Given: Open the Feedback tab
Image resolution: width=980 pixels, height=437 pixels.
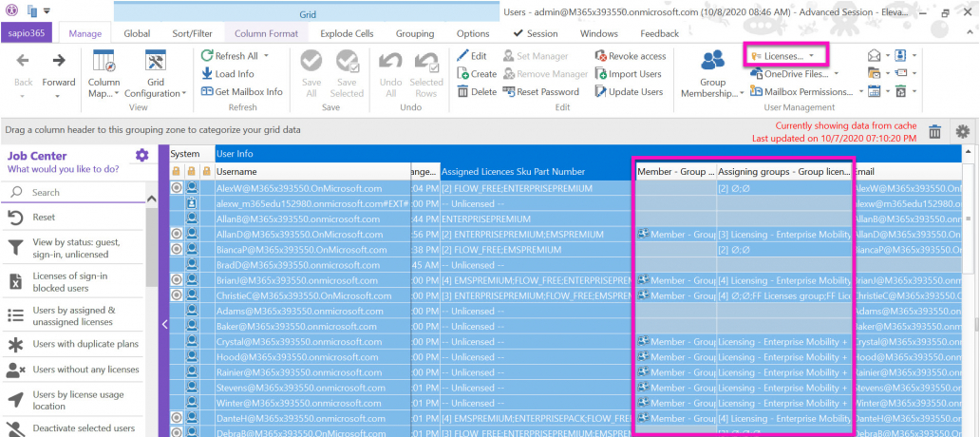Looking at the screenshot, I should coord(659,34).
